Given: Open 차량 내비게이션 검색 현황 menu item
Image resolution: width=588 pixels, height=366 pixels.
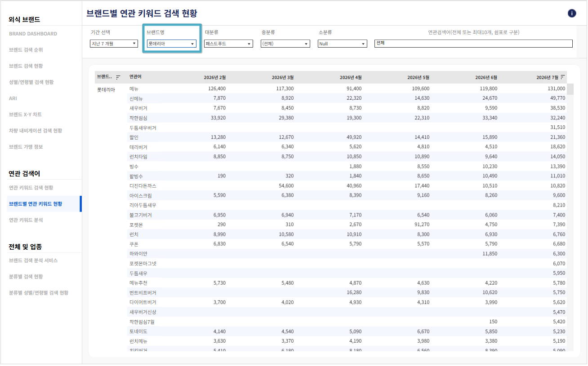Looking at the screenshot, I should (36, 131).
